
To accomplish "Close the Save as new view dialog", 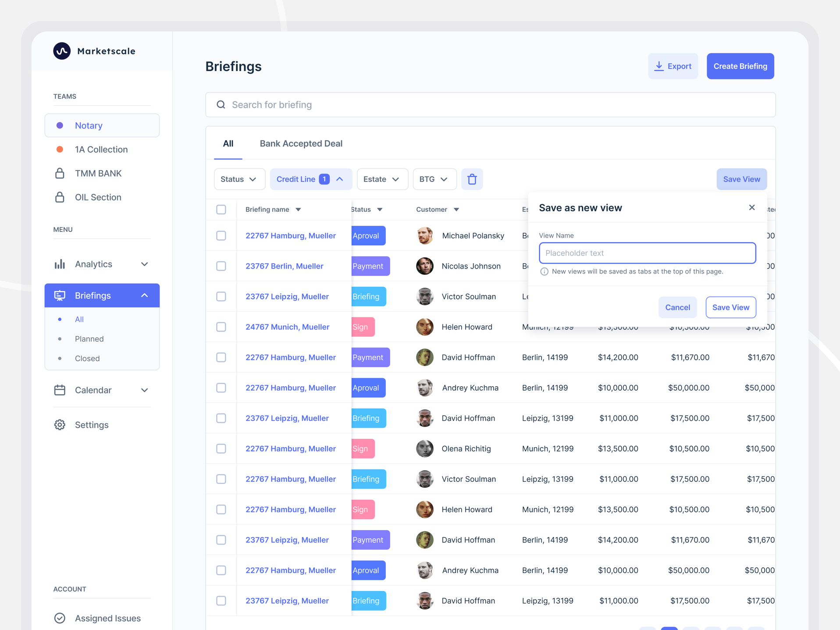I will (x=751, y=207).
